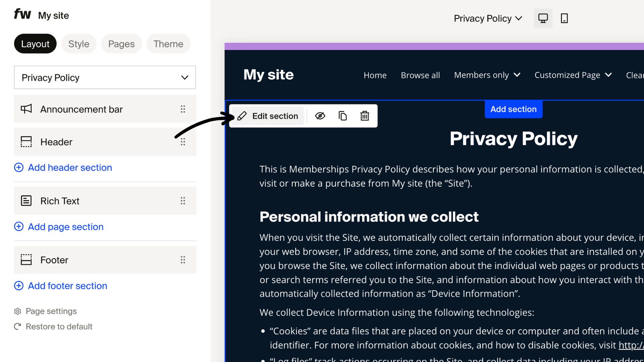Click the duplicate section icon

point(342,116)
